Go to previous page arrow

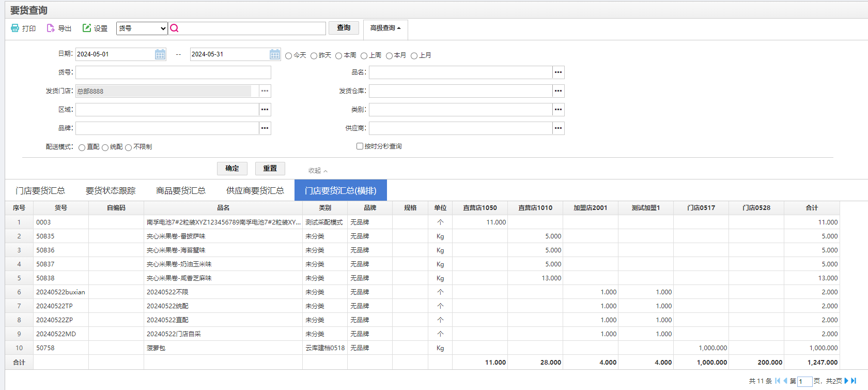tap(785, 381)
